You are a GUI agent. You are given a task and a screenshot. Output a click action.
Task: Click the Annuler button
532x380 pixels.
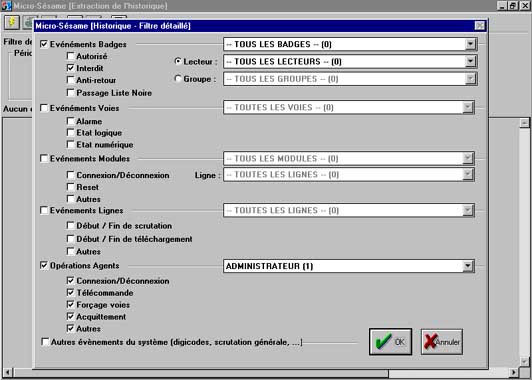(442, 342)
